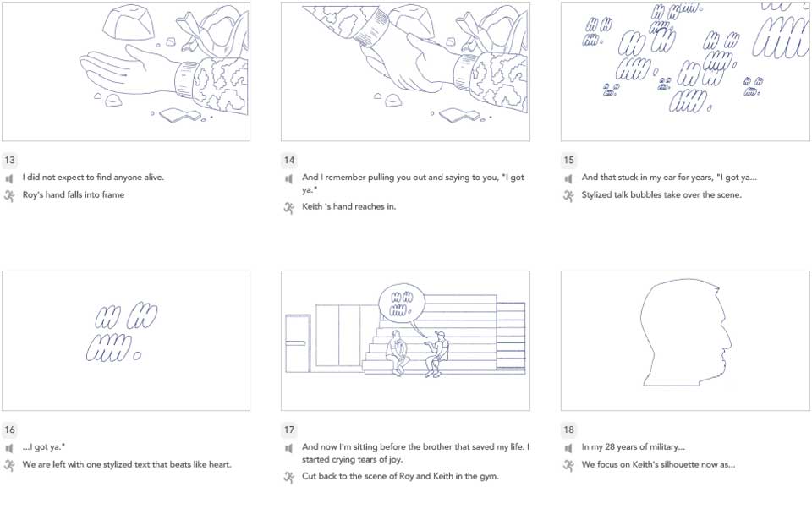
Task: Edit dialogue text 'In my 28 years of military...'
Action: click(x=634, y=447)
